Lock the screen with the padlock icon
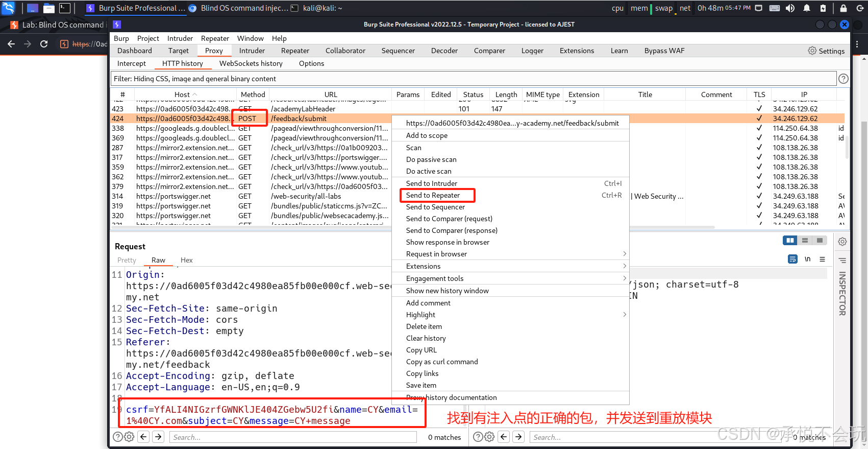Screen dimensions: 868x449 [844, 8]
